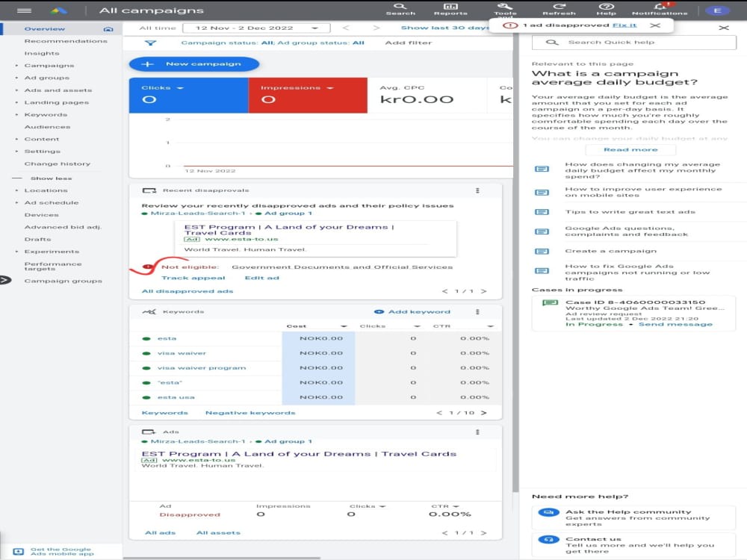Viewport: 747px width, 560px height.
Task: Open Negative keywords link
Action: tap(250, 413)
